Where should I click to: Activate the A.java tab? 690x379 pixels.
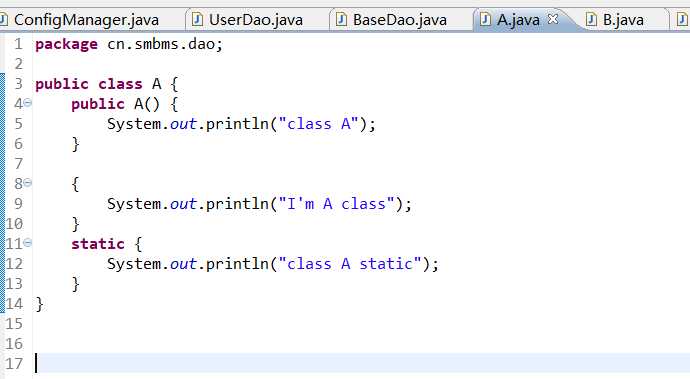point(518,20)
